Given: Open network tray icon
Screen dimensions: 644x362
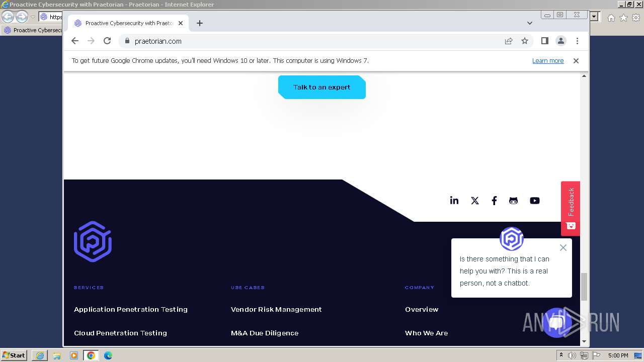Looking at the screenshot, I should pos(584,355).
